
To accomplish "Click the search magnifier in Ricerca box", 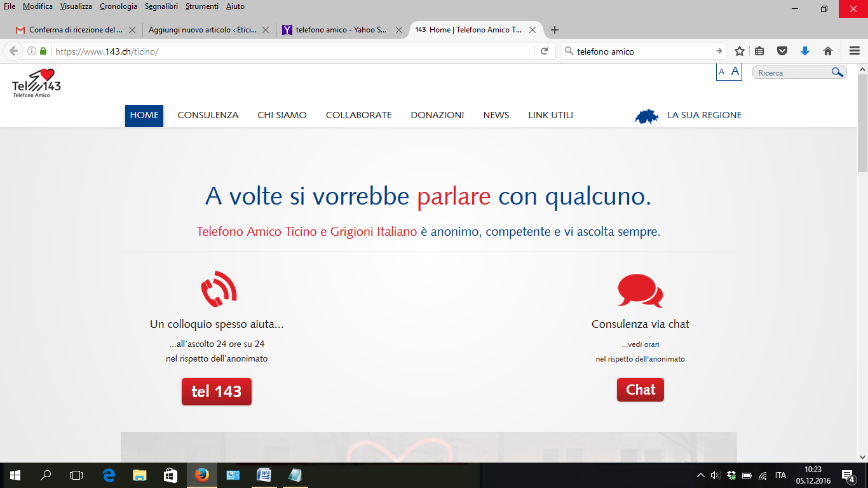I will point(837,72).
